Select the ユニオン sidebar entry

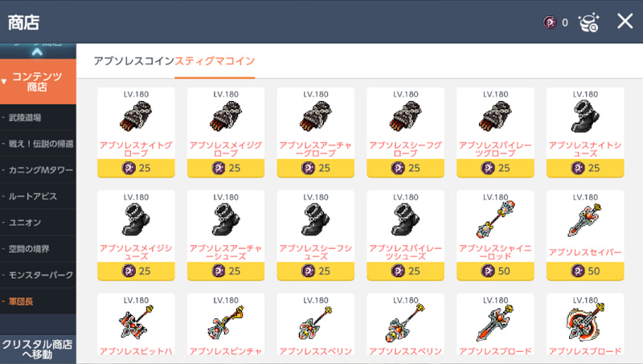38,223
